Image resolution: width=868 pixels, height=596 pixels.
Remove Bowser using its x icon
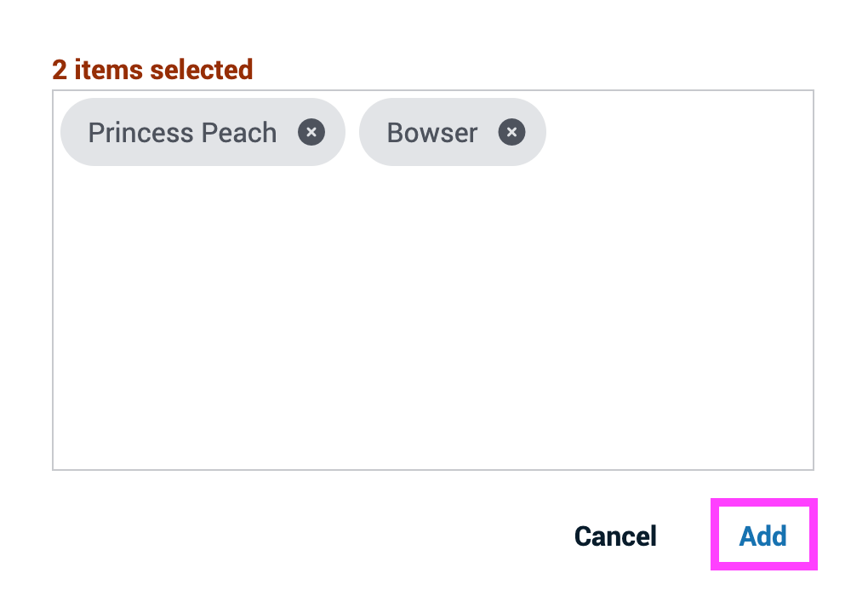pyautogui.click(x=511, y=132)
